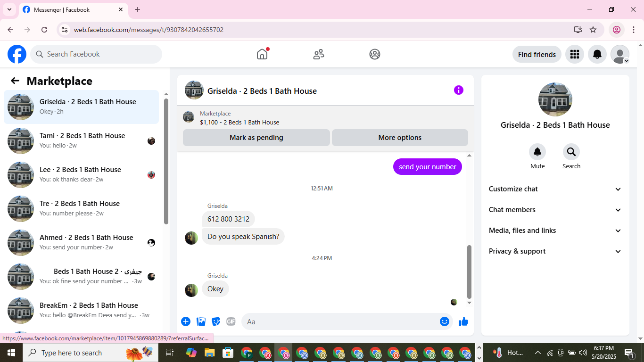Open the 'ok fine send your number' conversation
Viewport: 644px width, 362px height.
click(81, 277)
